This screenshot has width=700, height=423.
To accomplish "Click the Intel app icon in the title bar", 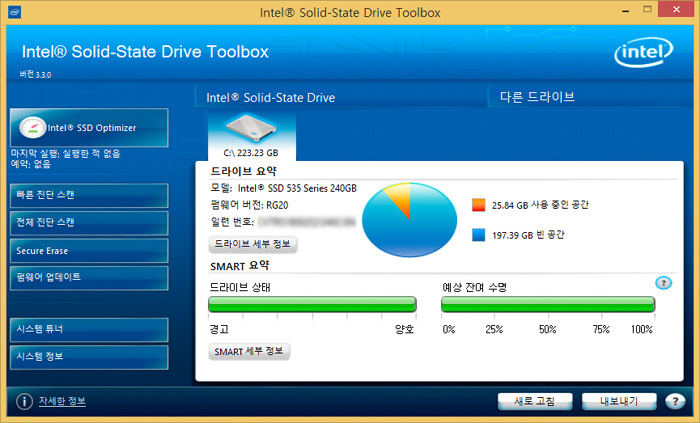I will click(14, 12).
